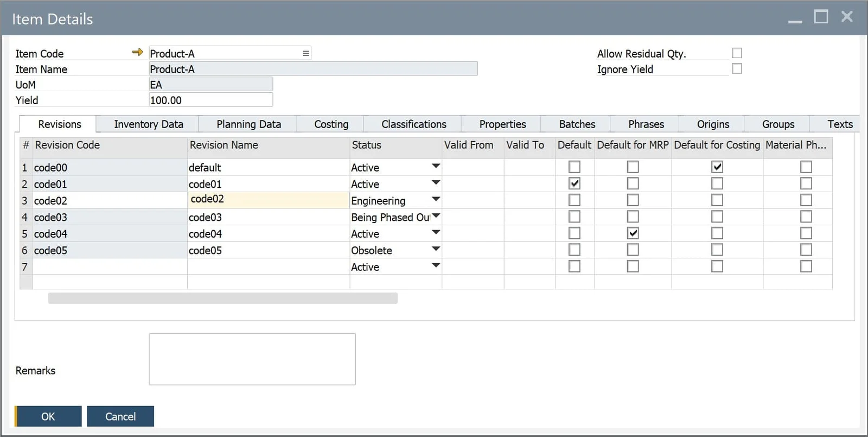Click into the Remarks text box

tap(252, 359)
